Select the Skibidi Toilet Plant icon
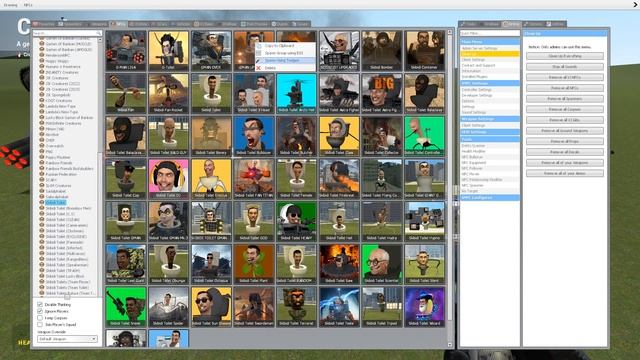Image resolution: width=640 pixels, height=360 pixels. [x=254, y=264]
